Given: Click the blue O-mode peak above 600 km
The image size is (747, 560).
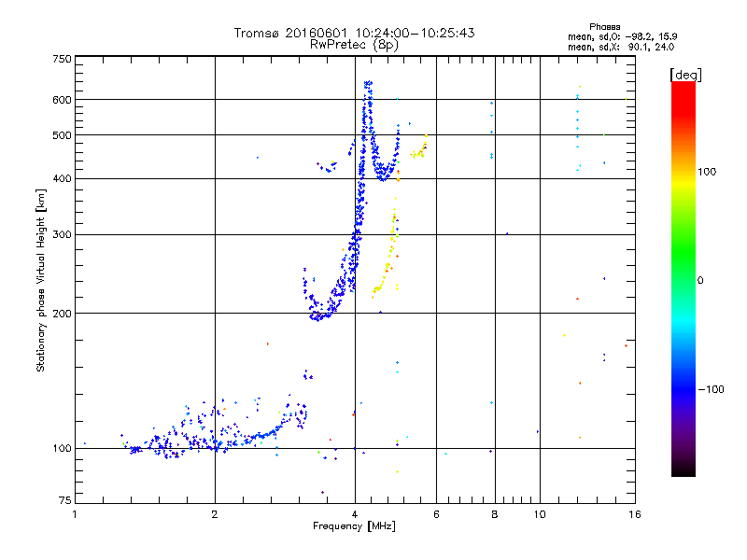Looking at the screenshot, I should 368,91.
